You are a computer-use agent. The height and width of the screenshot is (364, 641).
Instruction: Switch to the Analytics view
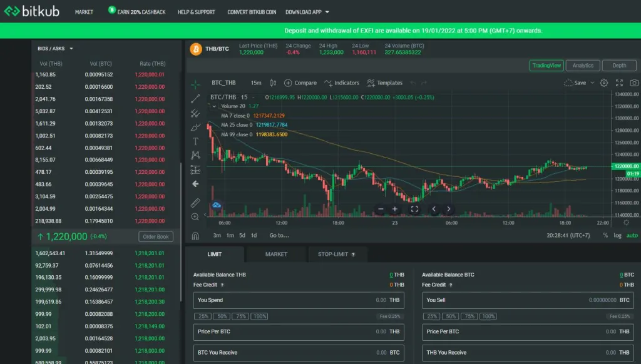point(583,66)
